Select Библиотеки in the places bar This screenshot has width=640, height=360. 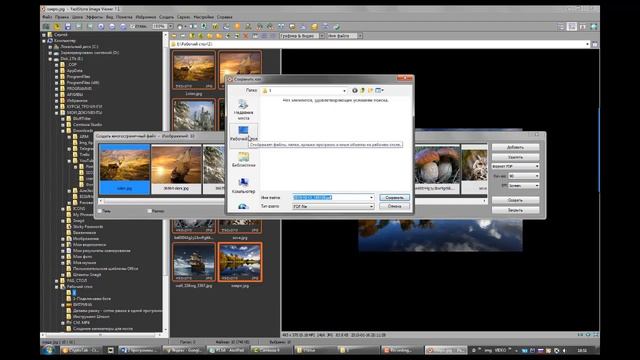tap(243, 160)
